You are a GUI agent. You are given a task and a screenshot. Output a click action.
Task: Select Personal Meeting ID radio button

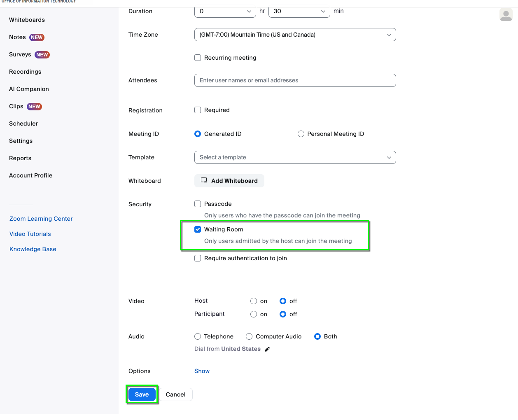coord(301,134)
